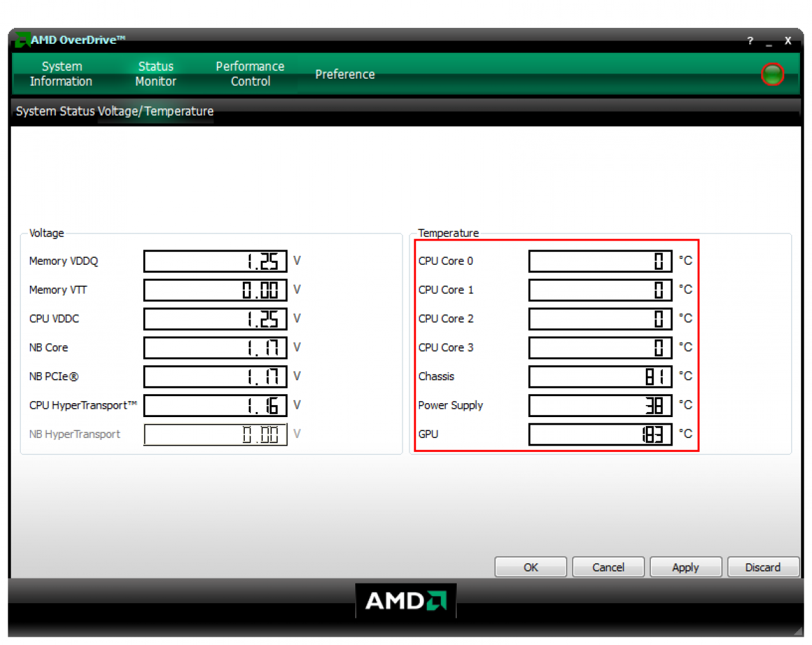Screen dimensions: 812x645
Task: Select the NB HyperTransport voltage readout
Action: tap(216, 434)
